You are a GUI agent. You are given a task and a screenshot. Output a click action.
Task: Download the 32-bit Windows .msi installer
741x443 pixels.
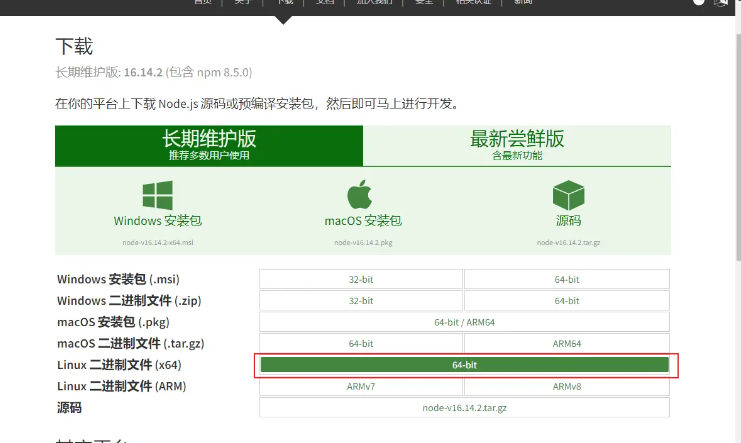click(x=361, y=279)
